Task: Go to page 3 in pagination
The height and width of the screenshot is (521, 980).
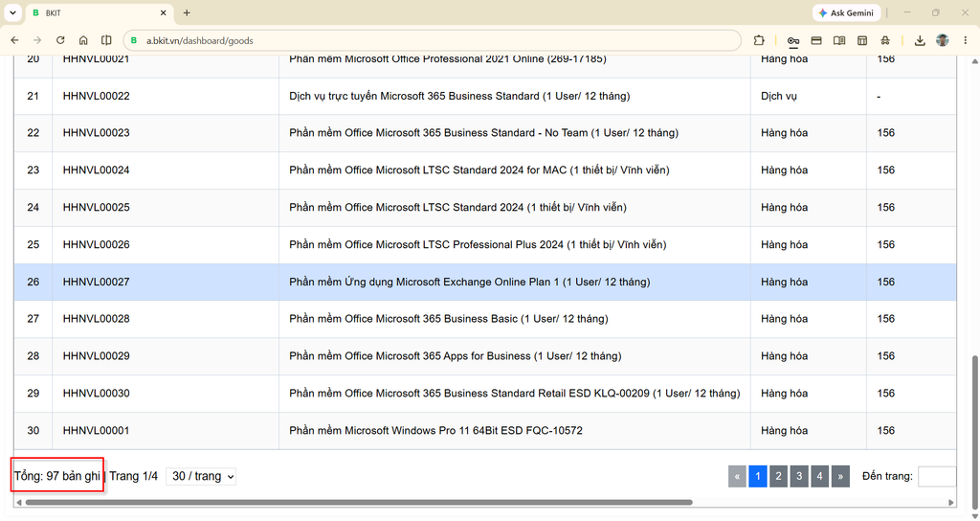Action: [799, 476]
